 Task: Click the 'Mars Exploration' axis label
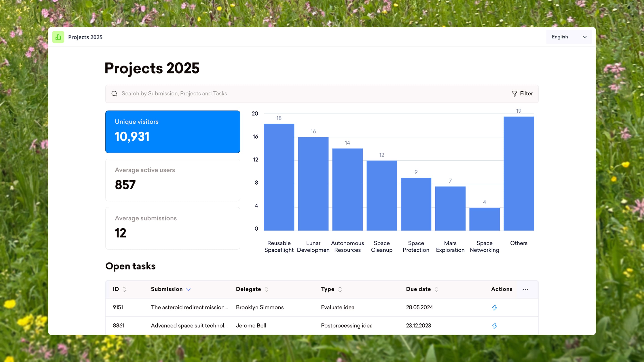pyautogui.click(x=450, y=246)
